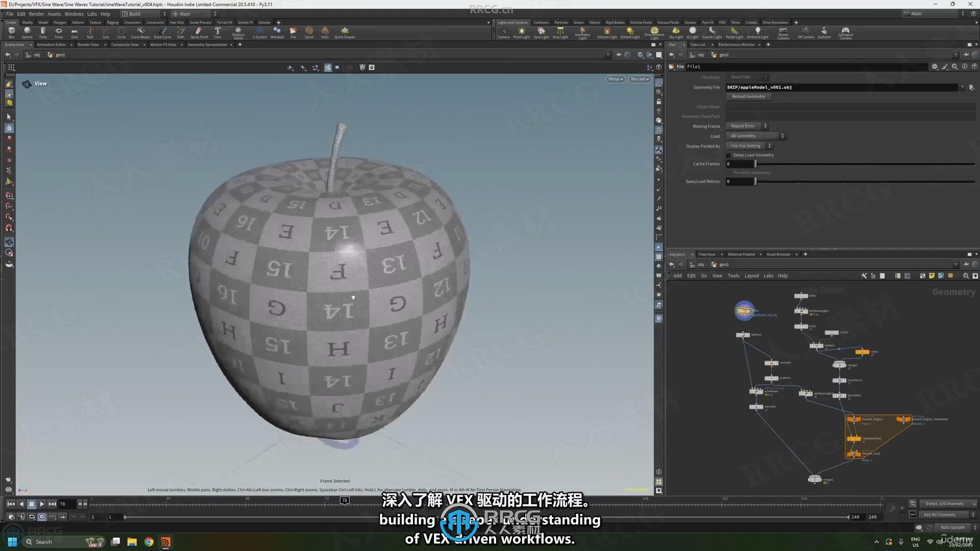980x551 pixels.
Task: Open the Persp viewport dropdown
Action: (x=616, y=79)
